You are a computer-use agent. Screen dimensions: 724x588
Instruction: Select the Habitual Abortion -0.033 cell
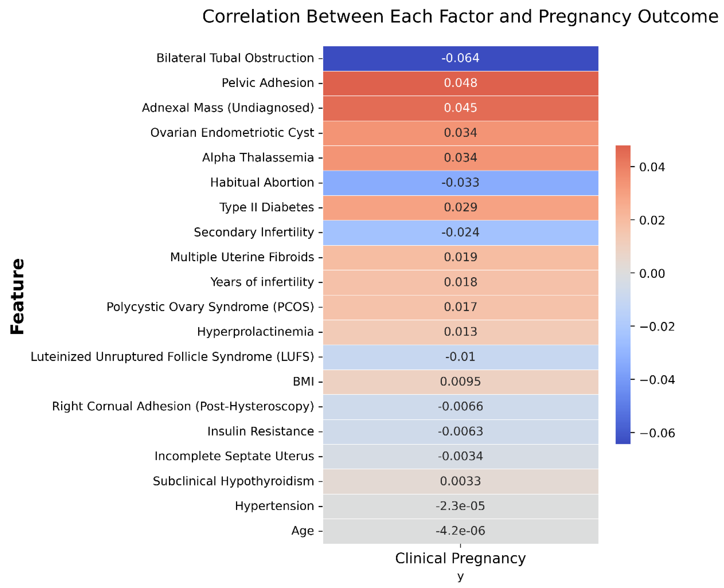click(460, 183)
